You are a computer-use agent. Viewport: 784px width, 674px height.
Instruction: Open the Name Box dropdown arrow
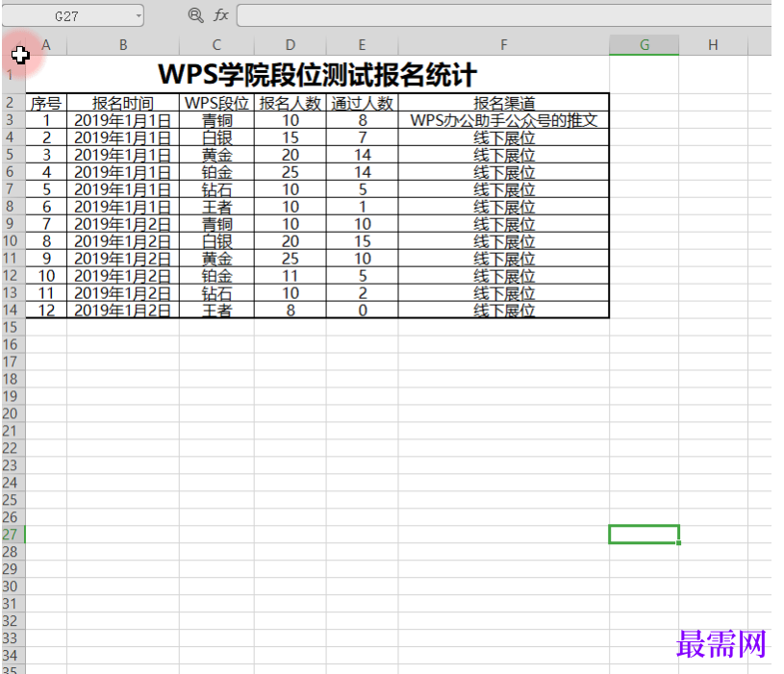139,16
